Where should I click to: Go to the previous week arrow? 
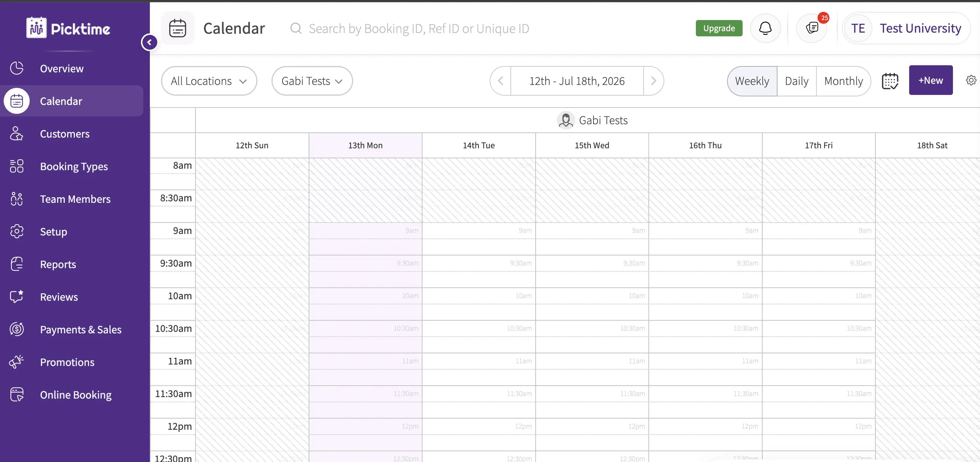tap(501, 81)
